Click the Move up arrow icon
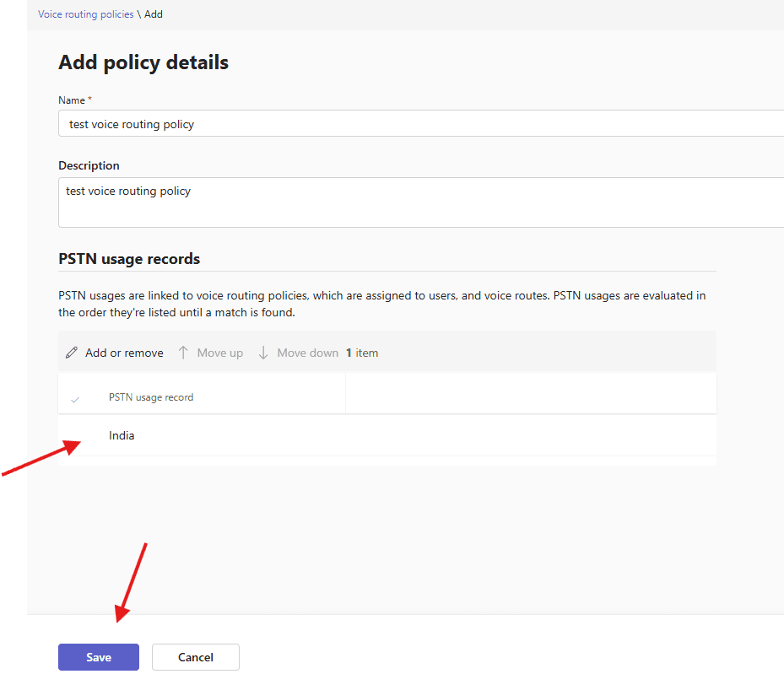784x674 pixels. [x=183, y=353]
